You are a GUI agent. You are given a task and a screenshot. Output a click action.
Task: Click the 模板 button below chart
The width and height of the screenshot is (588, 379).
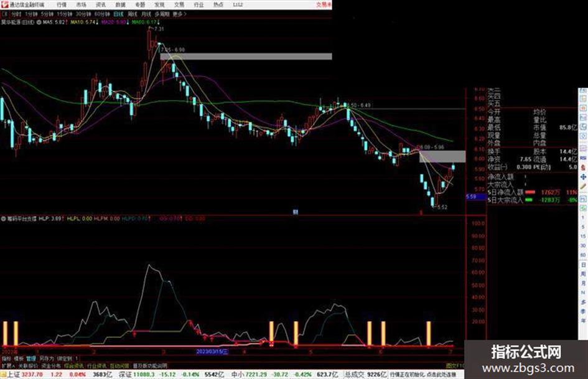coord(19,358)
